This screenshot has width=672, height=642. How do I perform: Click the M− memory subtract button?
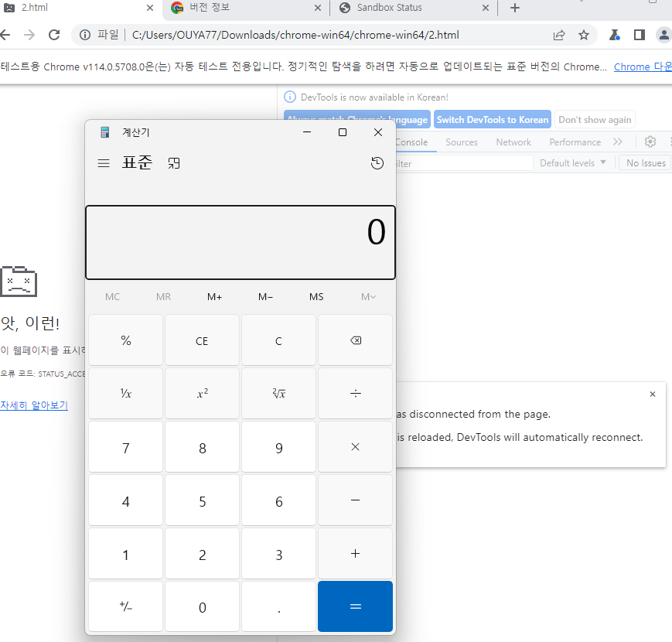(265, 296)
